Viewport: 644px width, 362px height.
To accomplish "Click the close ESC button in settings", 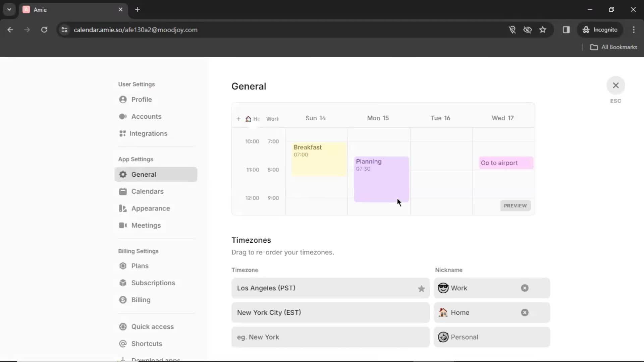I will (x=615, y=85).
